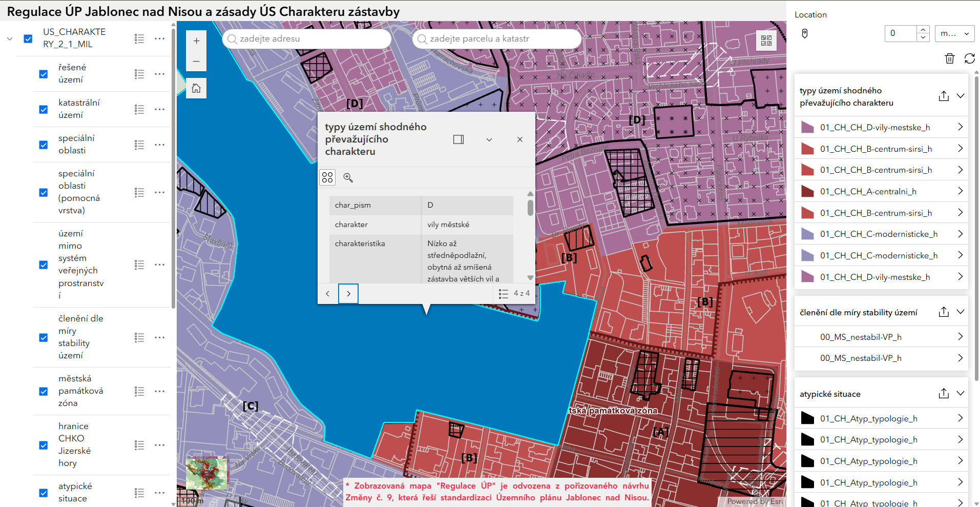Select second 01_CH_CH_C-modernisticke_h result
This screenshot has height=507, width=980.
tap(881, 255)
